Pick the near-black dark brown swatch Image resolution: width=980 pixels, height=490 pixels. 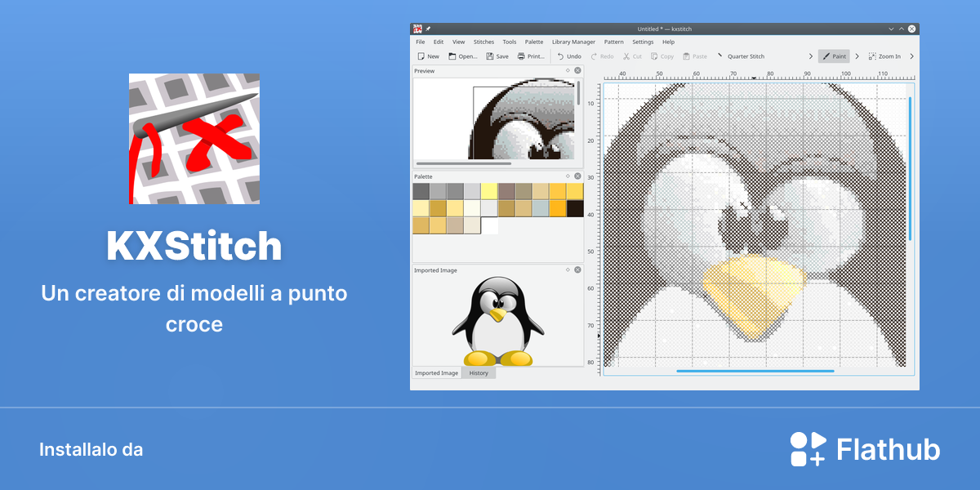[x=575, y=208]
